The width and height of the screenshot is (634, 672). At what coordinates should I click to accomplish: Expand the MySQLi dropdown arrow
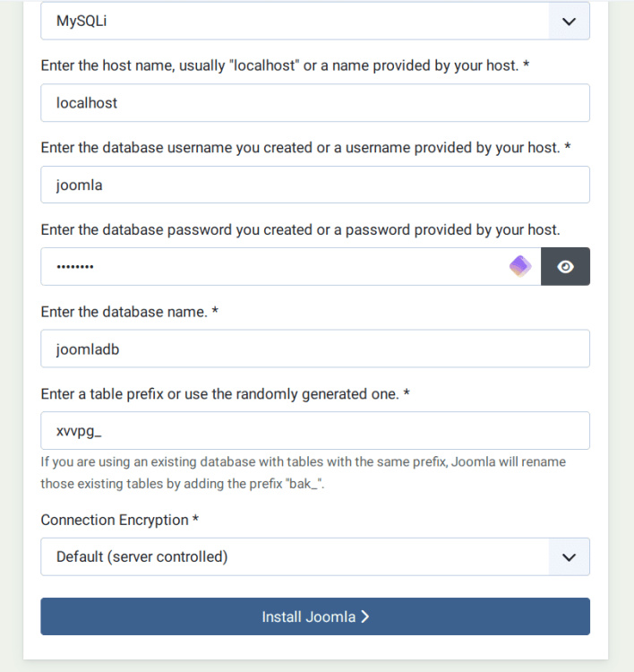[x=569, y=22]
